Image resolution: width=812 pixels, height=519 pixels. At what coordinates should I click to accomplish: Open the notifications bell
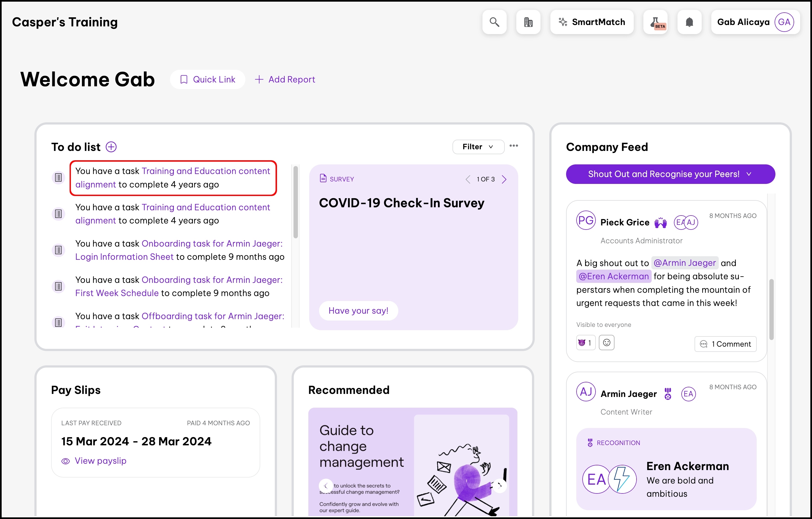[689, 22]
